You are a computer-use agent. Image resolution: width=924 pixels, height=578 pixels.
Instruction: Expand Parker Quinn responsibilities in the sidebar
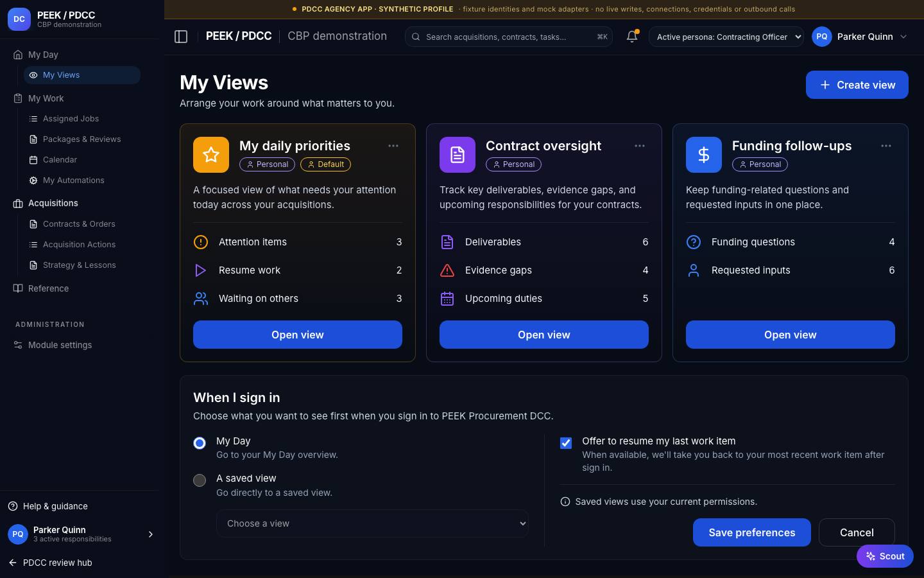coord(82,534)
